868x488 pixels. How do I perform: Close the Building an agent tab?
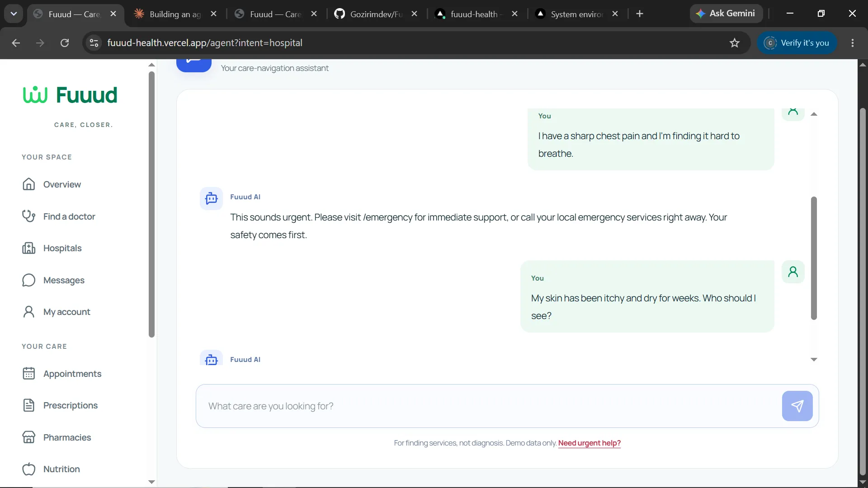(214, 14)
